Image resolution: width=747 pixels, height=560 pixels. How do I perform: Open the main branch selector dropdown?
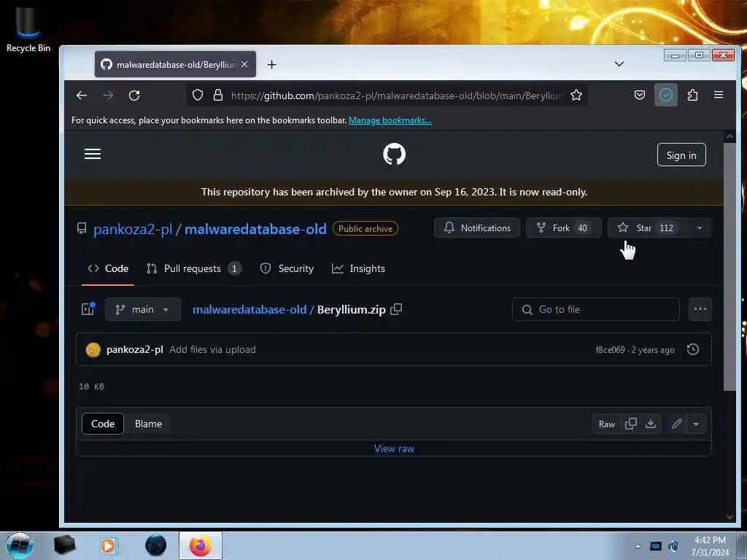pos(142,309)
